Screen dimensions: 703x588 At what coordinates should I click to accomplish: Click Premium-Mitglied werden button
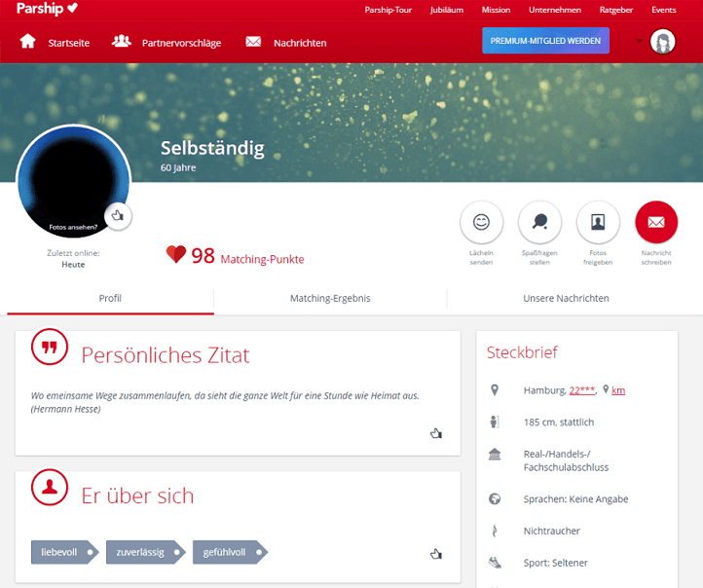tap(545, 40)
